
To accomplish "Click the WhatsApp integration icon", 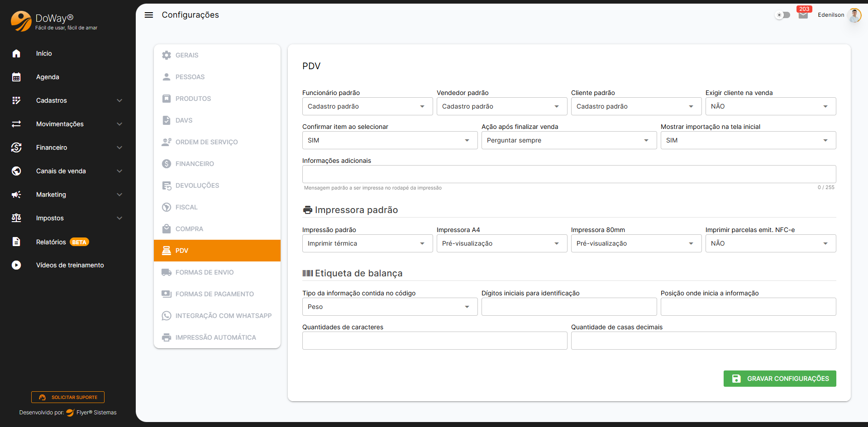I will point(167,316).
